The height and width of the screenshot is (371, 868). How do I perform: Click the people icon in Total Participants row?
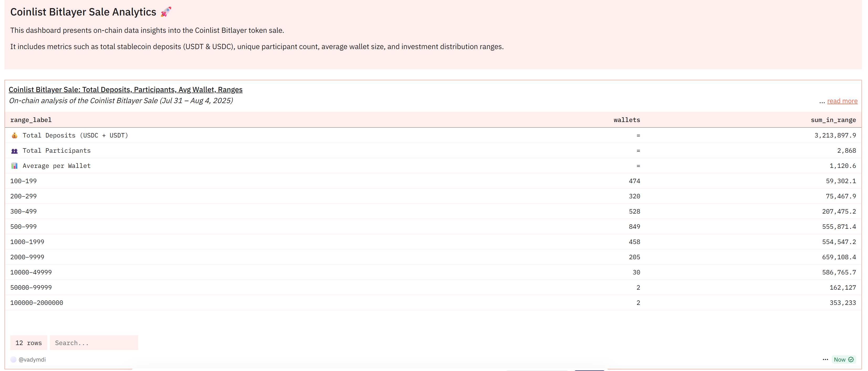pyautogui.click(x=14, y=151)
